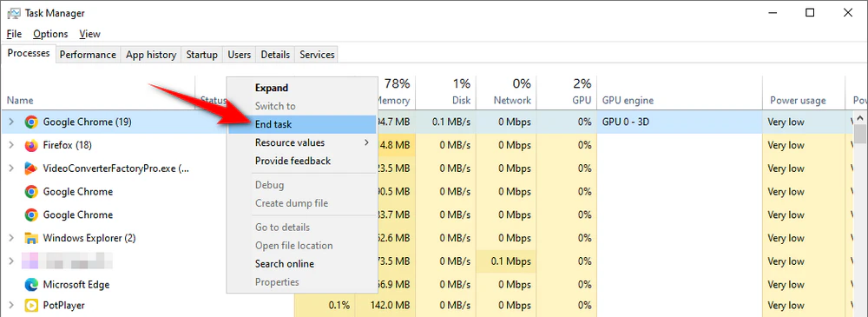Select the Windows Explorer (2) row name
This screenshot has height=317, width=868.
tap(89, 238)
